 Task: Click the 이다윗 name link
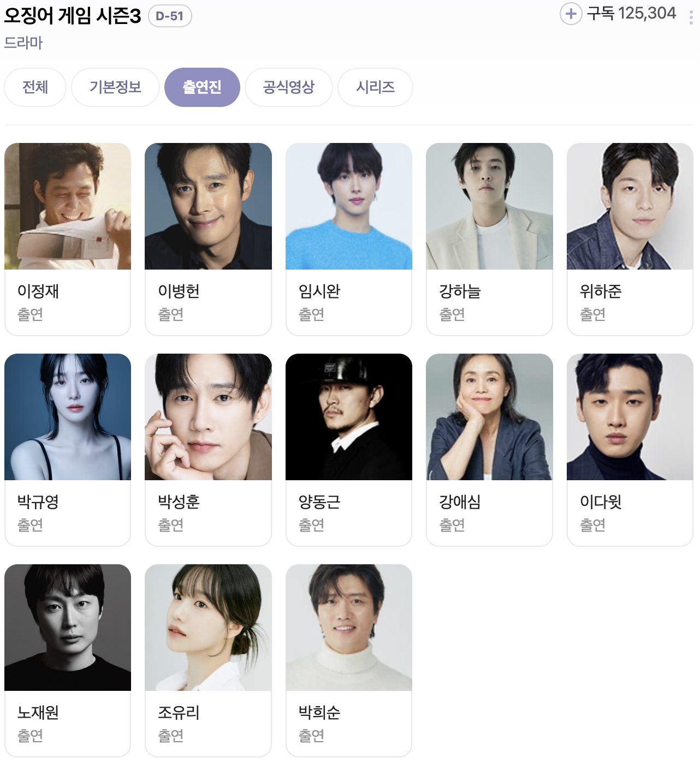click(601, 502)
